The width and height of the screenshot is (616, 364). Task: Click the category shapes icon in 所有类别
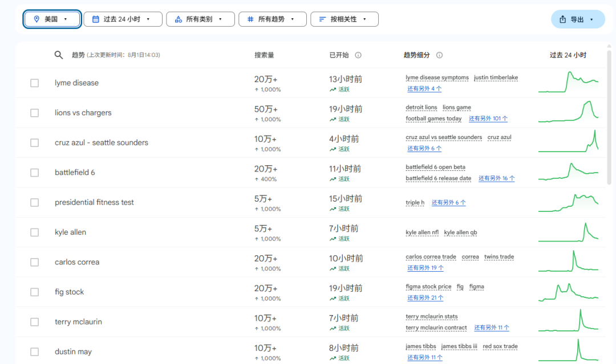point(178,19)
